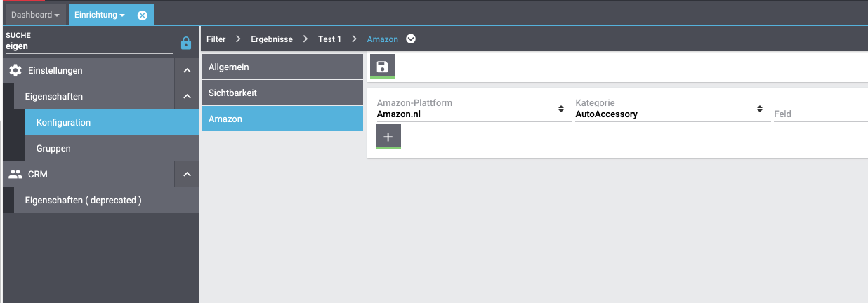
Task: Close the Einrichtung tab with X icon
Action: (x=143, y=15)
